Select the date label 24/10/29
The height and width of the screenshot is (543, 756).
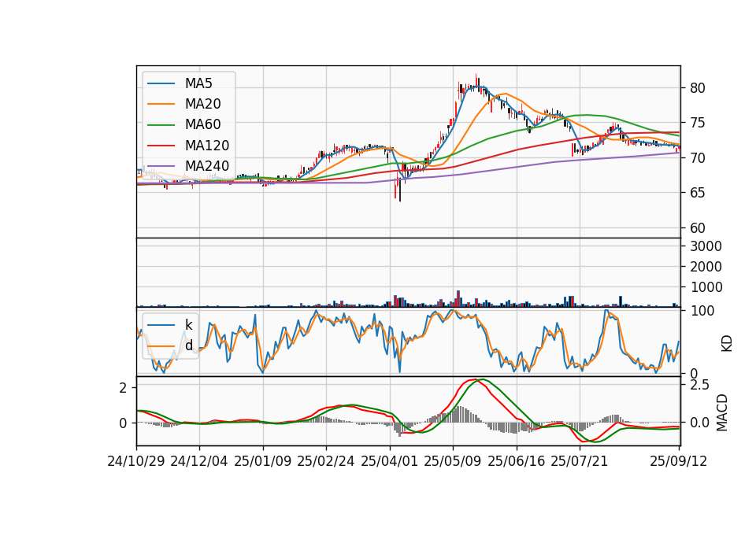click(136, 461)
